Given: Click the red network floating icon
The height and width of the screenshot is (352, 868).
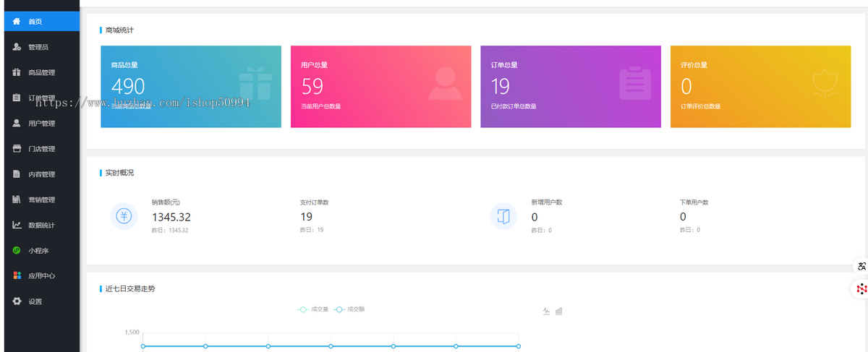Looking at the screenshot, I should click(x=861, y=289).
